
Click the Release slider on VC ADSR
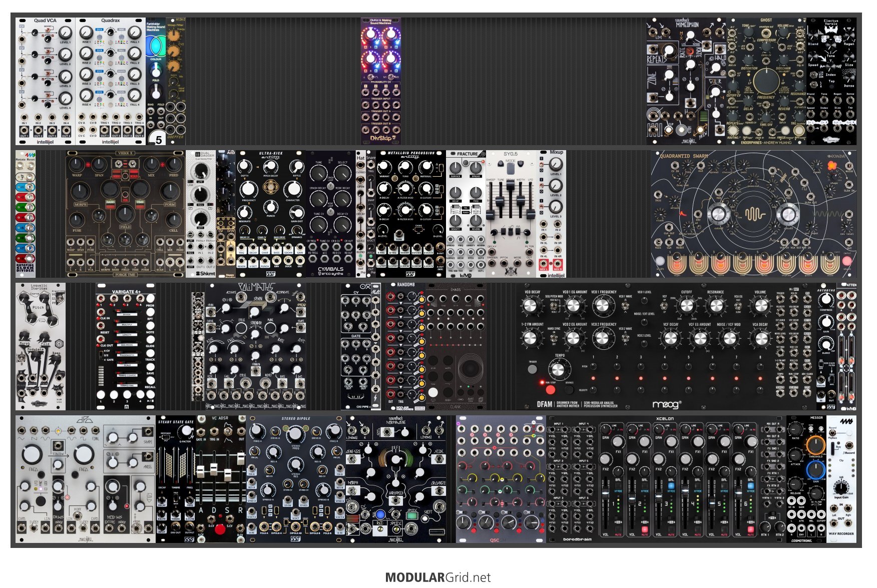240,458
